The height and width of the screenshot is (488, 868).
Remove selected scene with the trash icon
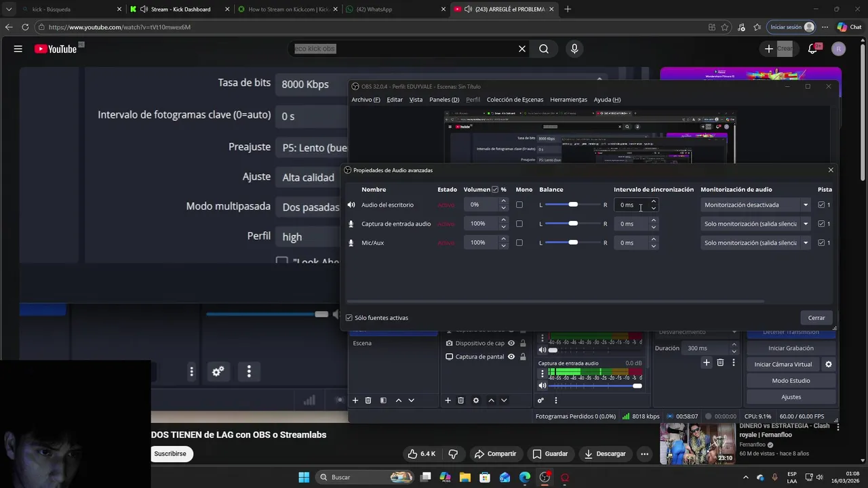(x=368, y=401)
